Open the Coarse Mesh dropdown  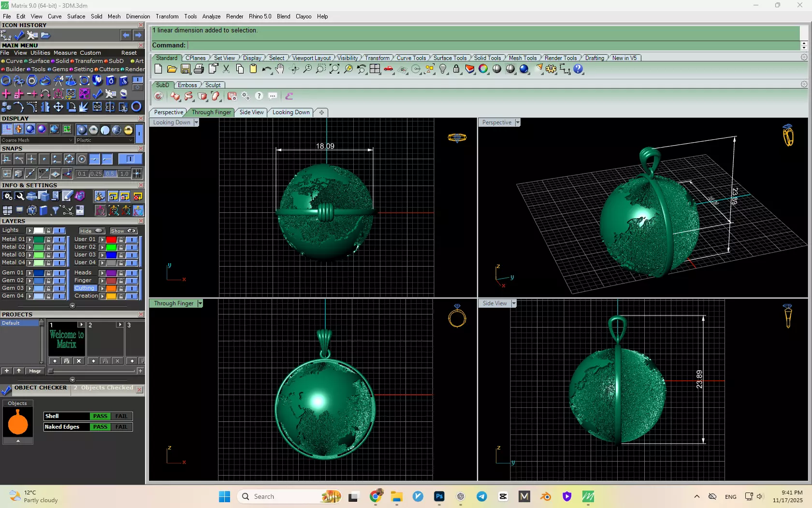click(x=37, y=140)
